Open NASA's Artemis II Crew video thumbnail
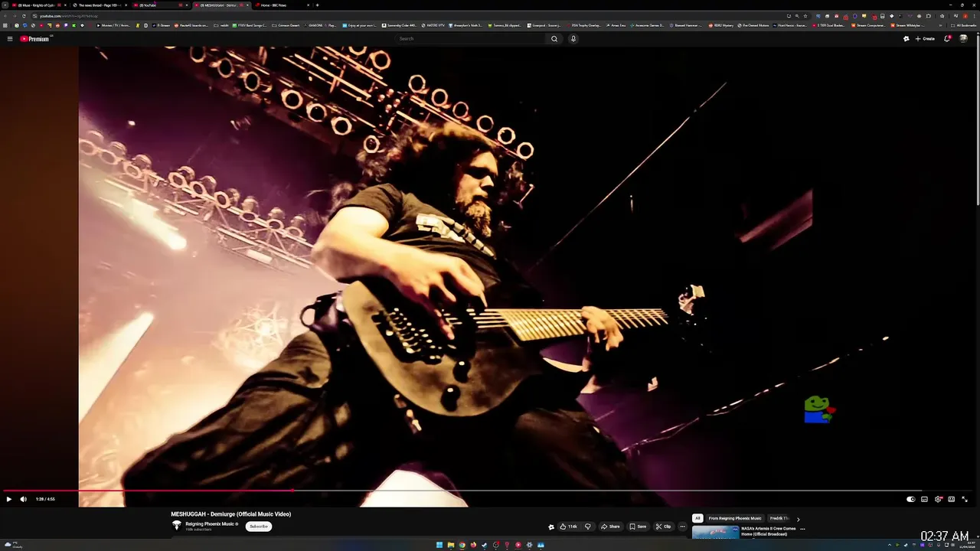The width and height of the screenshot is (980, 551). [715, 533]
